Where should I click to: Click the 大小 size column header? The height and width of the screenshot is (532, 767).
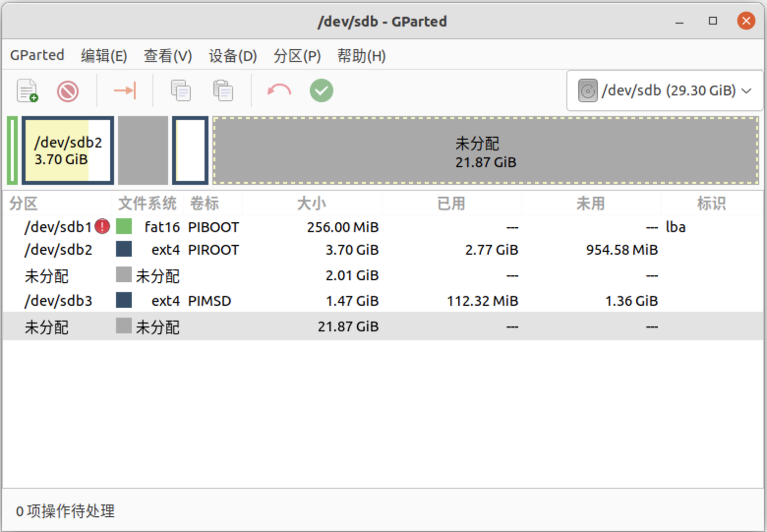(x=311, y=203)
